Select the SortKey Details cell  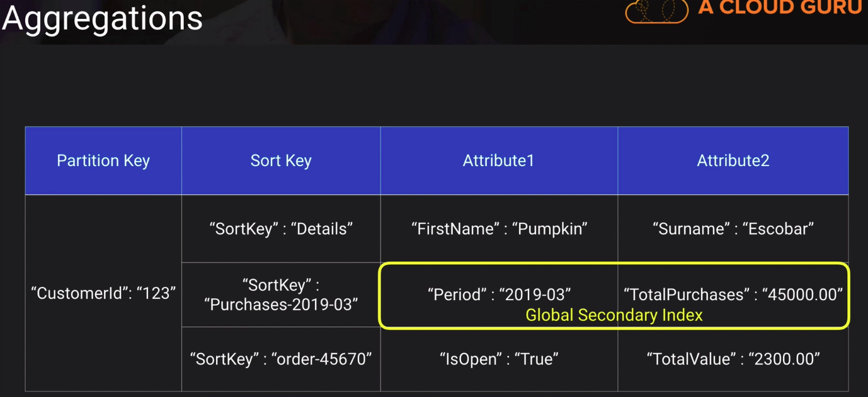click(x=281, y=228)
